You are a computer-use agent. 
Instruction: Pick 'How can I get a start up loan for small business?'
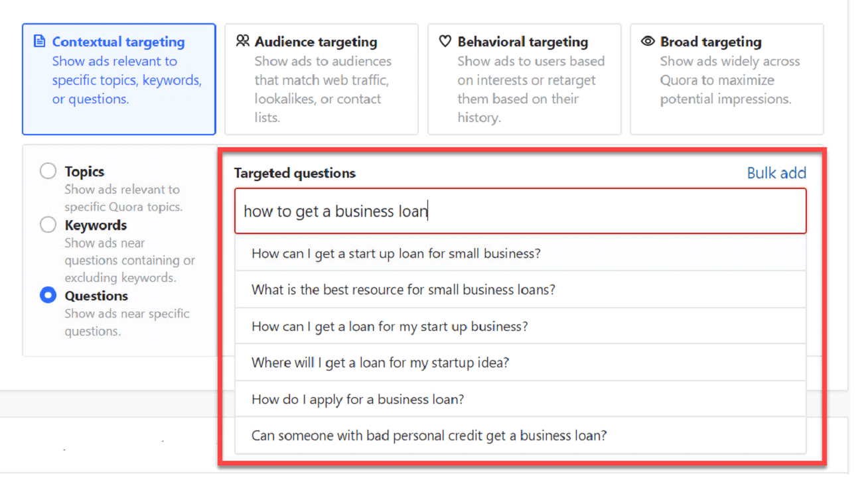click(520, 253)
